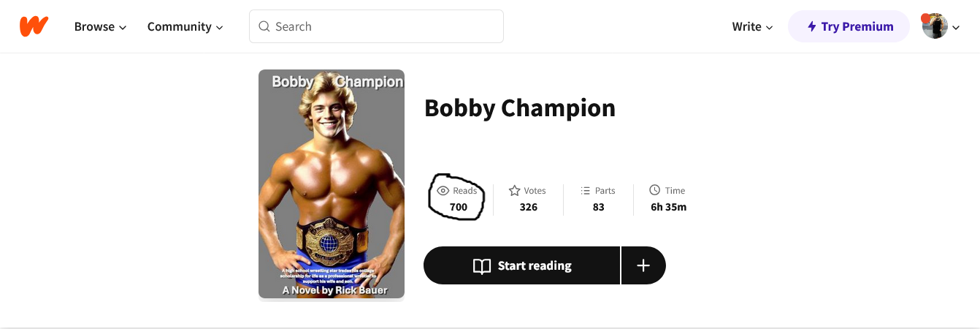
Task: Add story to library with plus button
Action: pos(643,265)
